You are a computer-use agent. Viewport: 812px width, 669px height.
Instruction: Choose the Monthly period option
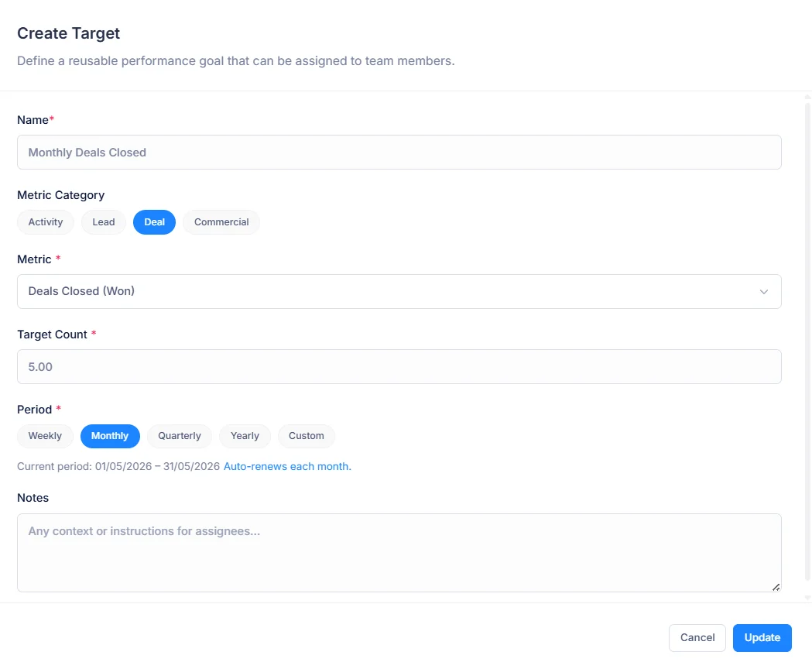[110, 436]
